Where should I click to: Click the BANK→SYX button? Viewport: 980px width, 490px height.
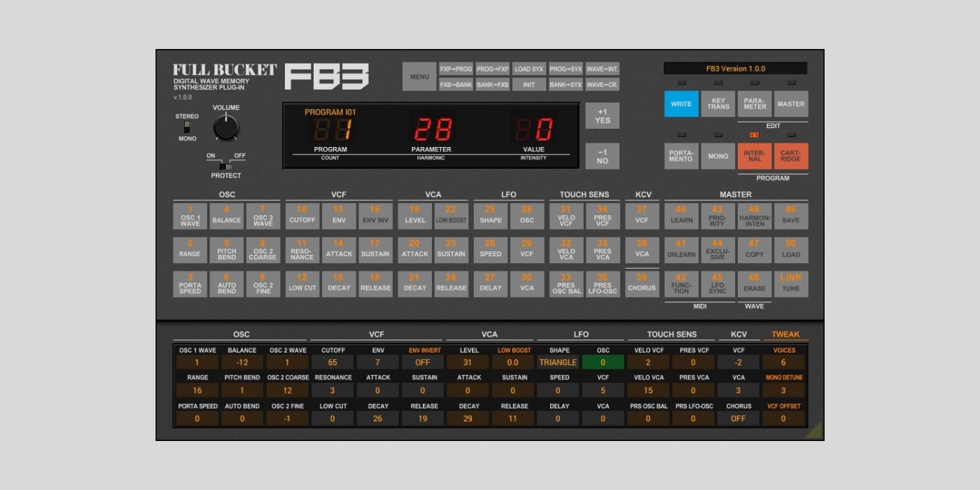[566, 85]
